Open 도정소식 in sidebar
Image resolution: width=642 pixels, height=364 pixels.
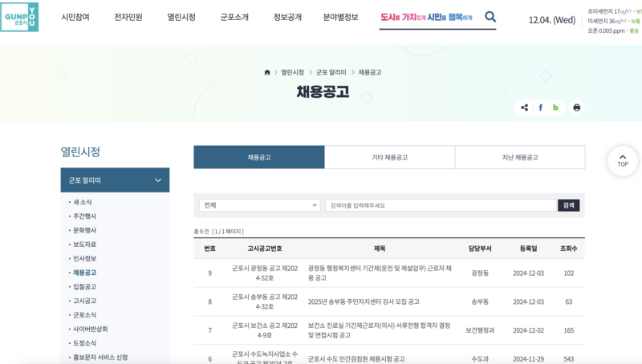click(x=85, y=343)
